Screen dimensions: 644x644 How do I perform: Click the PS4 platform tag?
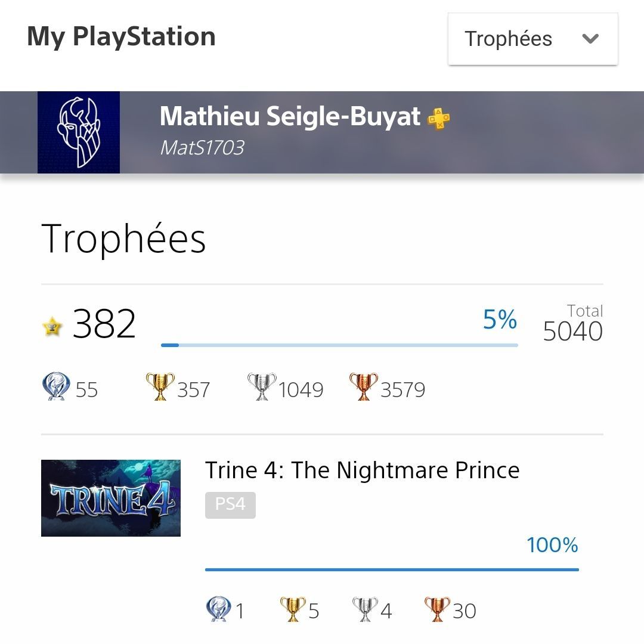tap(230, 505)
